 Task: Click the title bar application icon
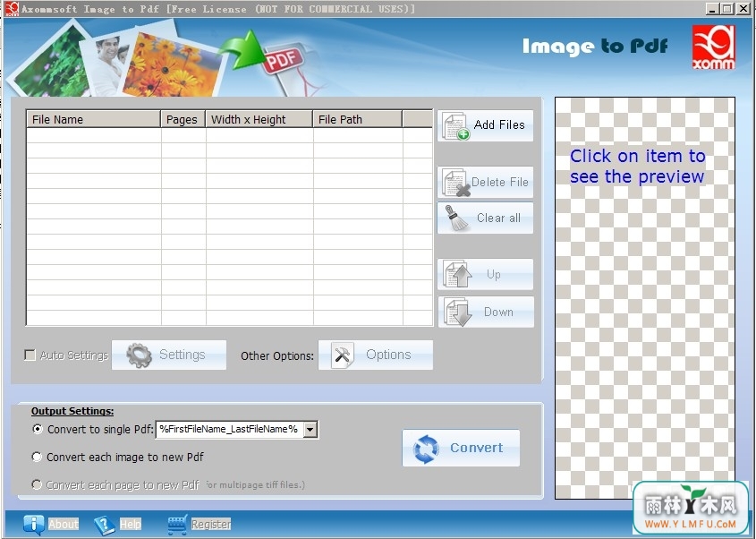pos(12,8)
